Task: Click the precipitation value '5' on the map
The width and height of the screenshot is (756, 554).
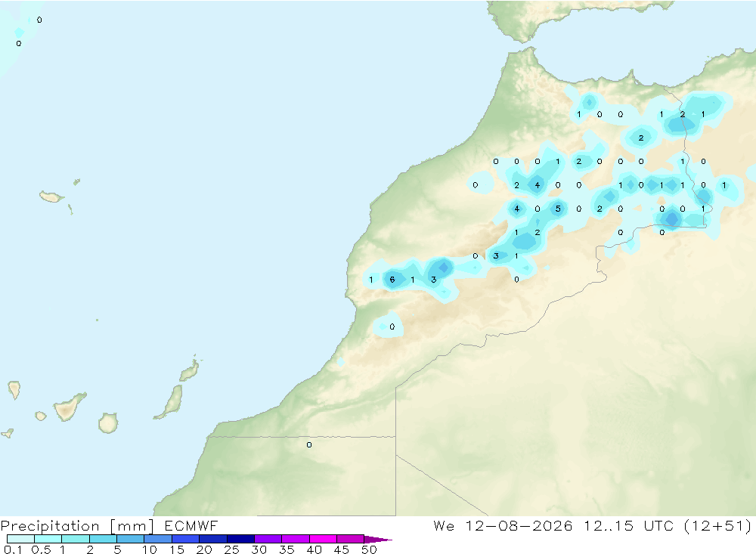Action: [x=558, y=209]
